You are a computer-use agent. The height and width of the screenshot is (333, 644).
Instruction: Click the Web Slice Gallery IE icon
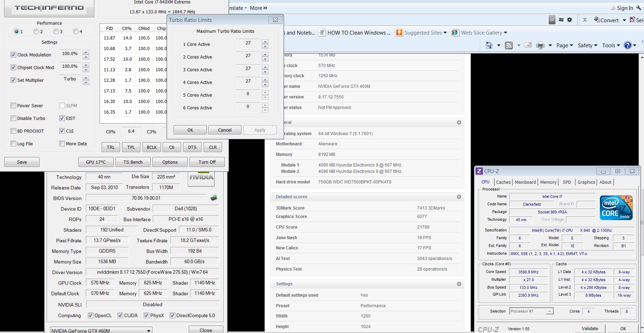click(x=455, y=32)
